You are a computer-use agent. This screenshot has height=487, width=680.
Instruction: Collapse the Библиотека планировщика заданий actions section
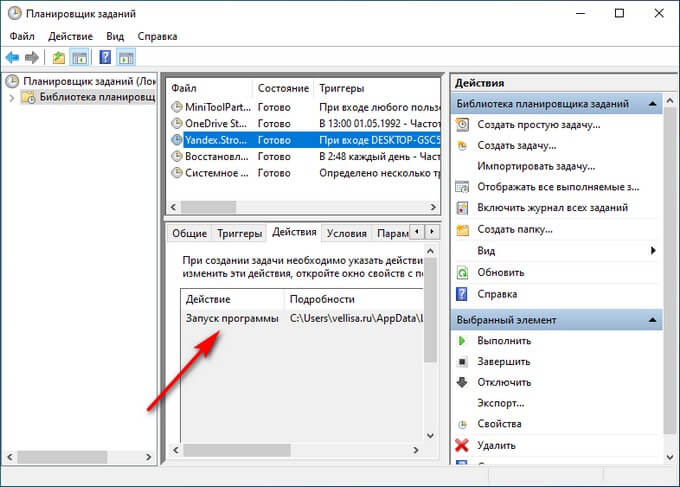coord(652,104)
